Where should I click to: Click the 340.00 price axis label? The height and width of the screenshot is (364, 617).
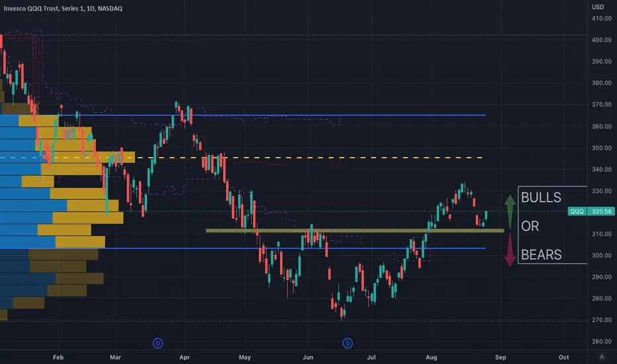(602, 169)
